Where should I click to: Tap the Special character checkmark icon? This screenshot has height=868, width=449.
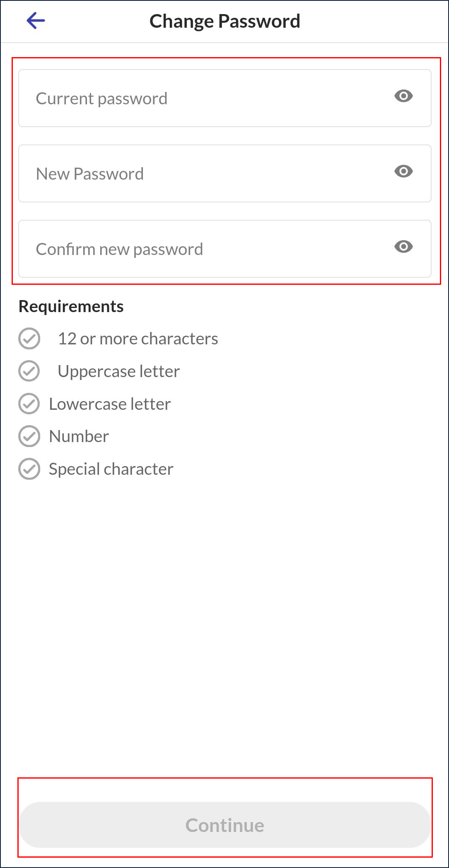[29, 469]
